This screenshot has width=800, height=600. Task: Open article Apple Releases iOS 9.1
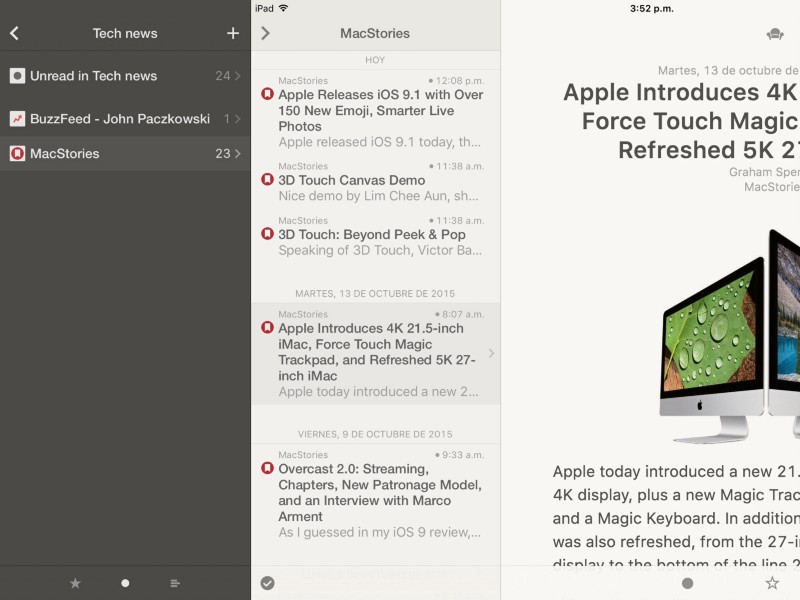pos(375,111)
